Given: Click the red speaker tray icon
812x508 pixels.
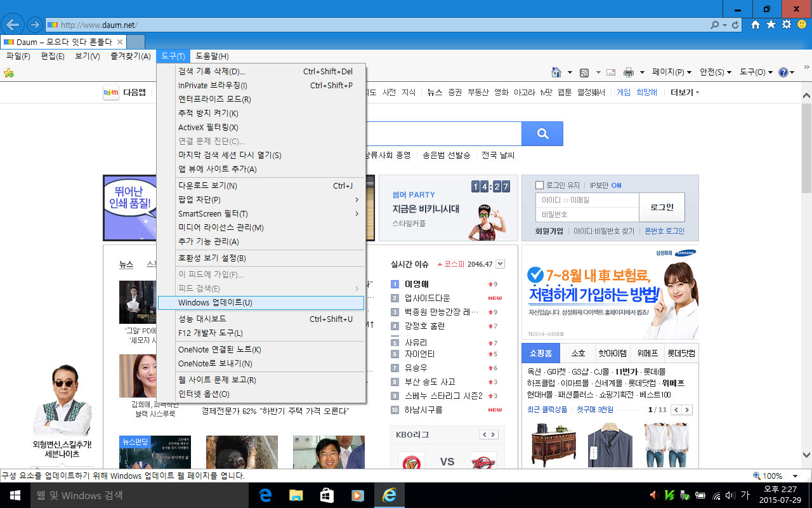Looking at the screenshot, I should tap(654, 495).
